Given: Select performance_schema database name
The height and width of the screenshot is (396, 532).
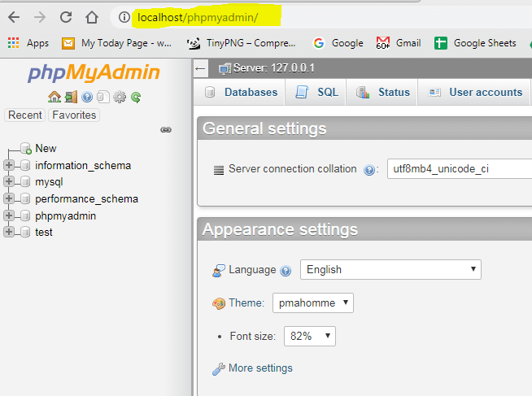Looking at the screenshot, I should coord(86,198).
